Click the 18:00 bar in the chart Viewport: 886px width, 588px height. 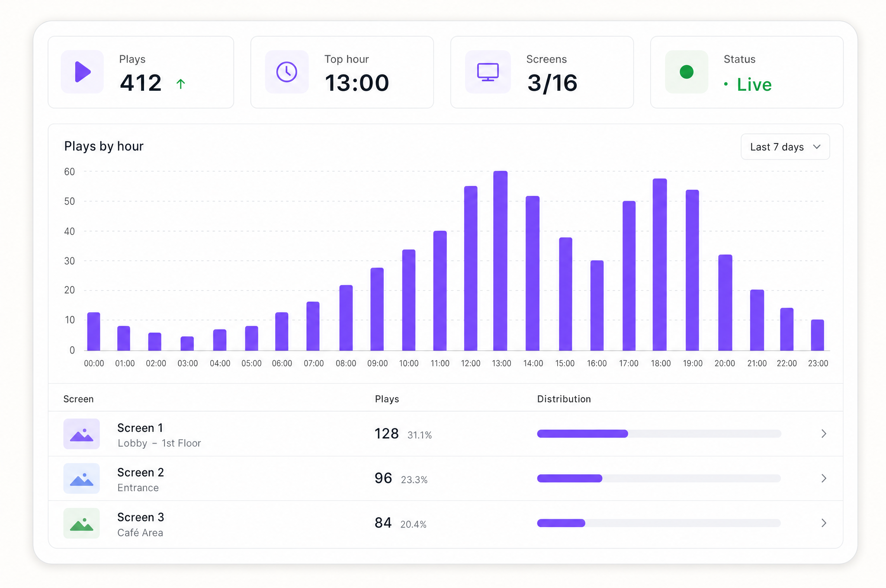tap(660, 265)
